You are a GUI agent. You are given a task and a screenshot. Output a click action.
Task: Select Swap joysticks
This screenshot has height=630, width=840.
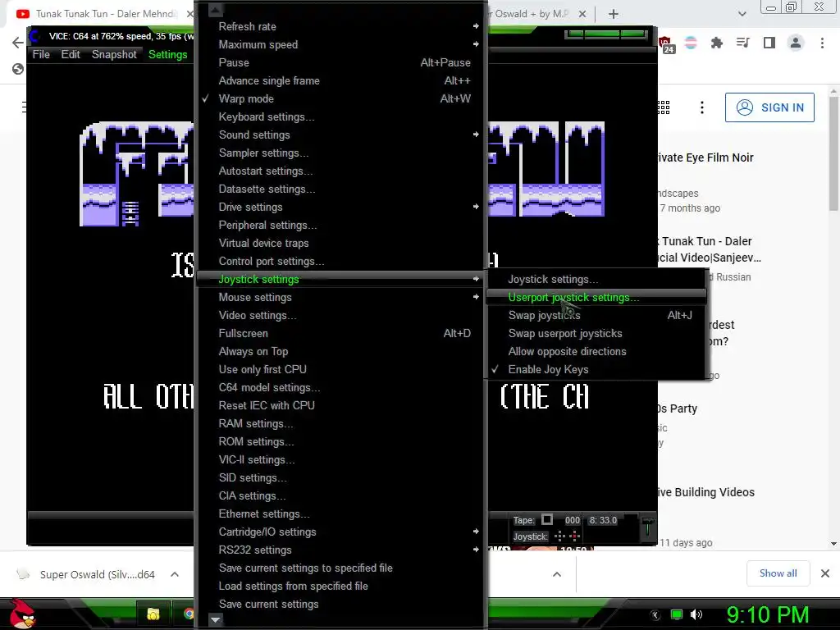click(596, 316)
